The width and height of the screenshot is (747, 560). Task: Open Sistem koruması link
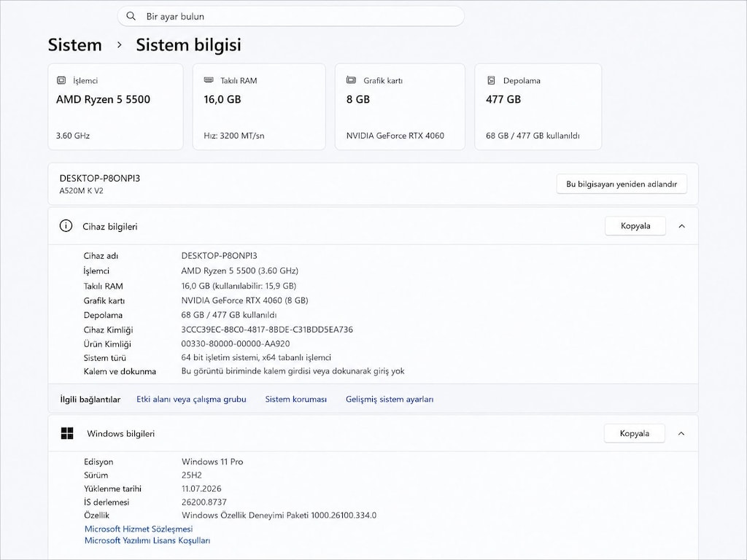(296, 399)
